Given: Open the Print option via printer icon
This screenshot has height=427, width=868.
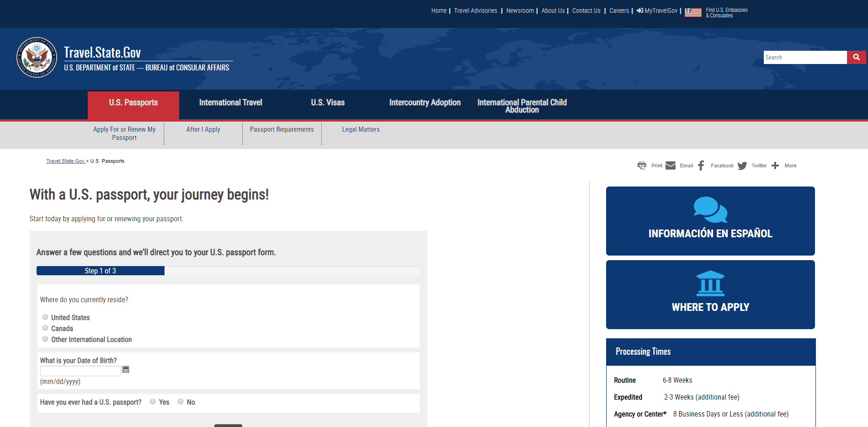Looking at the screenshot, I should 641,165.
